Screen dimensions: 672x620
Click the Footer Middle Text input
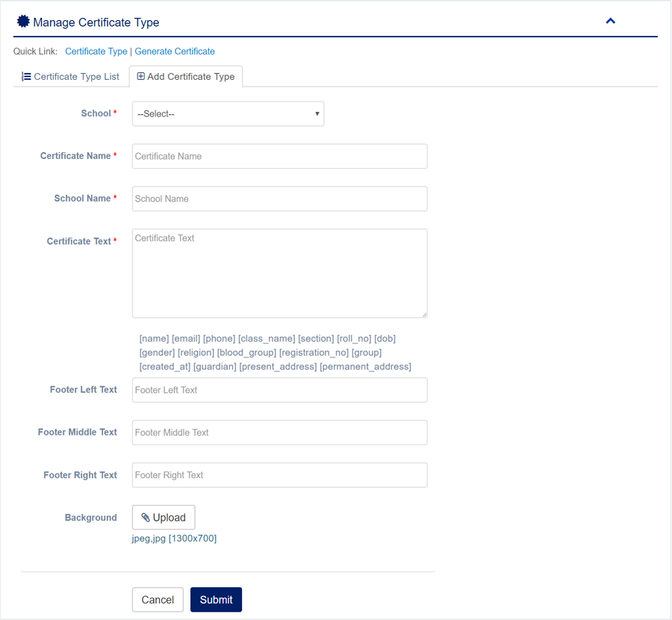click(279, 433)
